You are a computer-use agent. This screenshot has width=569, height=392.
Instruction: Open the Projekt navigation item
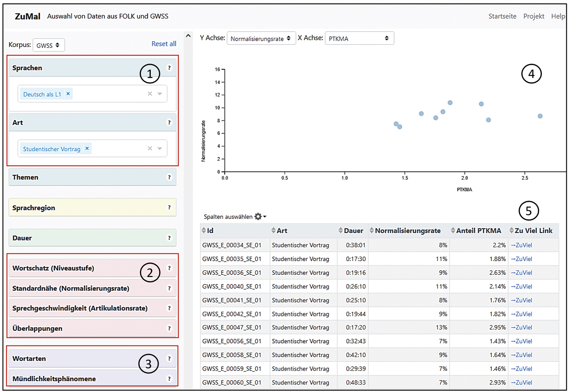(534, 16)
